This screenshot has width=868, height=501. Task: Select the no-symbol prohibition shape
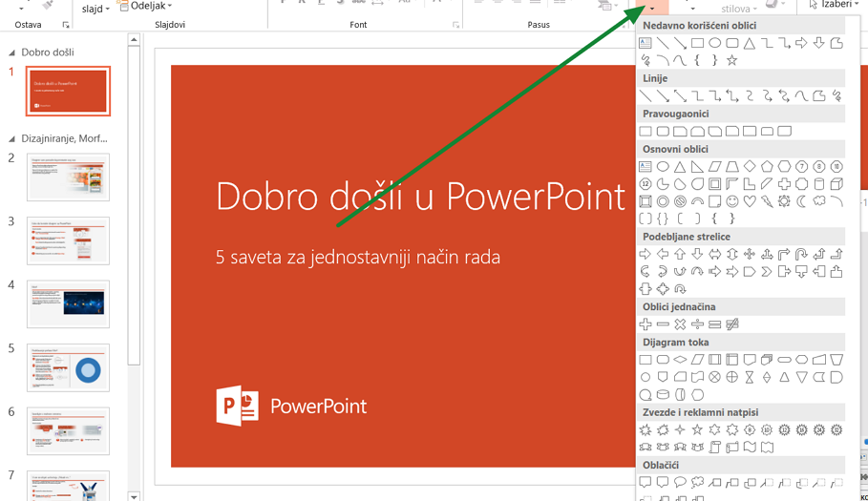click(680, 201)
